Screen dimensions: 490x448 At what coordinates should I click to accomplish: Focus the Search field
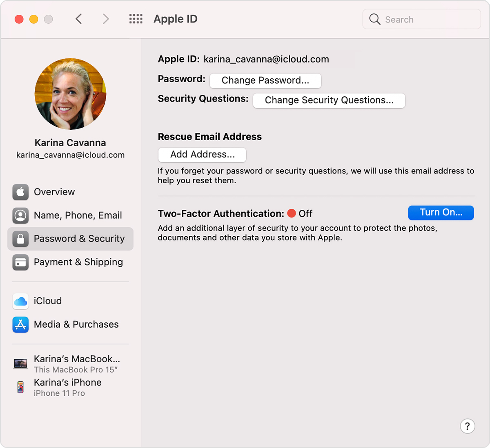point(422,19)
